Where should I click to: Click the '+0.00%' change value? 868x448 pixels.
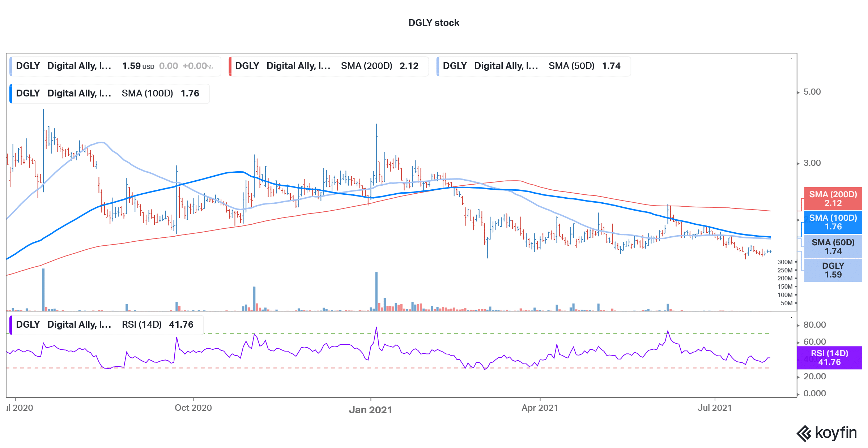pos(197,66)
